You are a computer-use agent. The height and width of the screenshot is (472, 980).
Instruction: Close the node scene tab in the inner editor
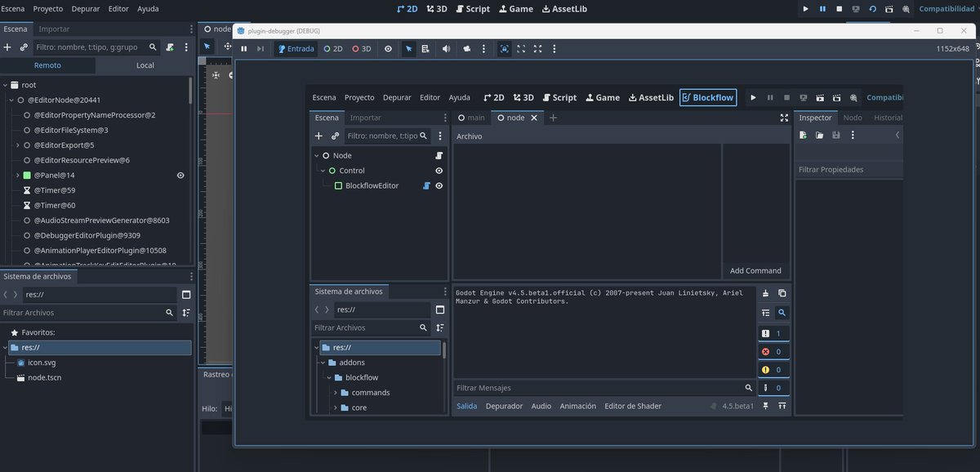[x=534, y=118]
